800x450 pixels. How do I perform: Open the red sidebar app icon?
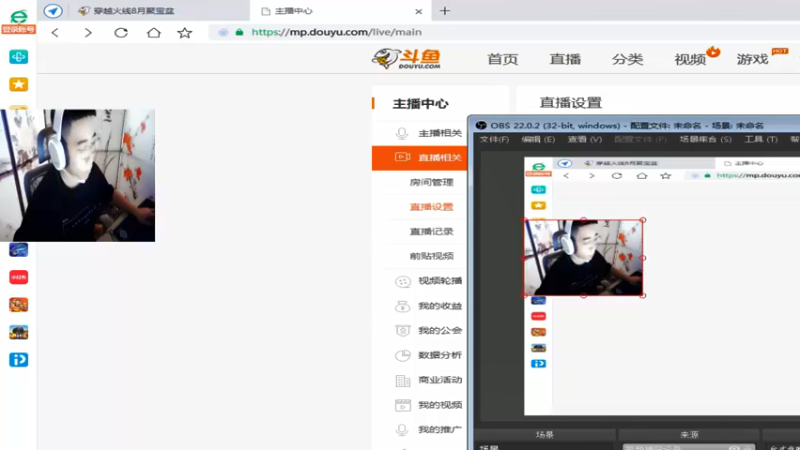click(18, 277)
